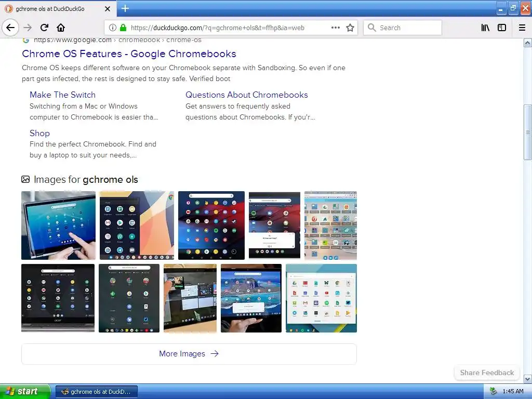Open the Firefox hamburger menu

tap(522, 28)
